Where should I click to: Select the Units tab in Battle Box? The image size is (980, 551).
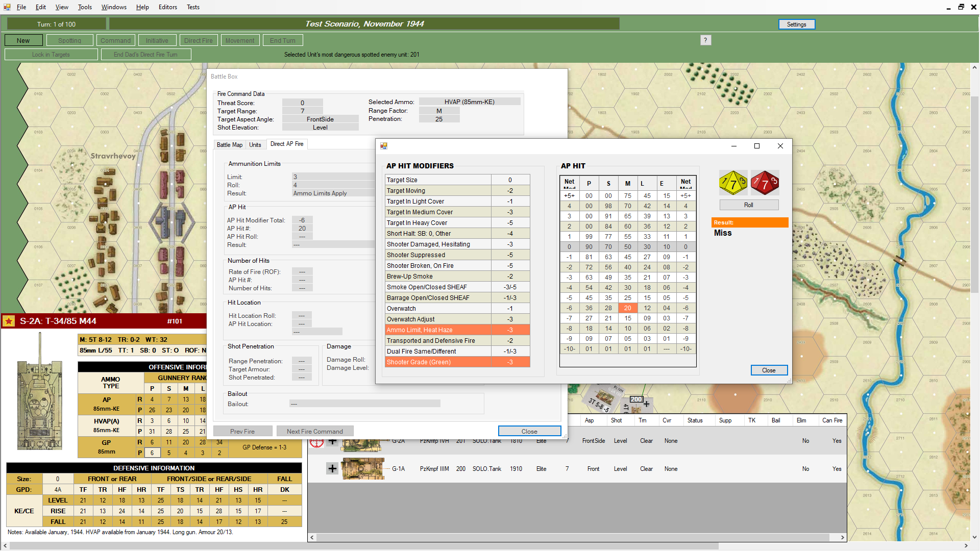tap(255, 145)
